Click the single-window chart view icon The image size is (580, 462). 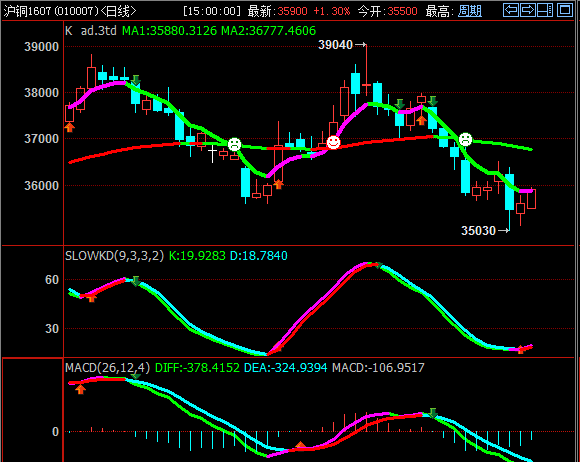[565, 10]
